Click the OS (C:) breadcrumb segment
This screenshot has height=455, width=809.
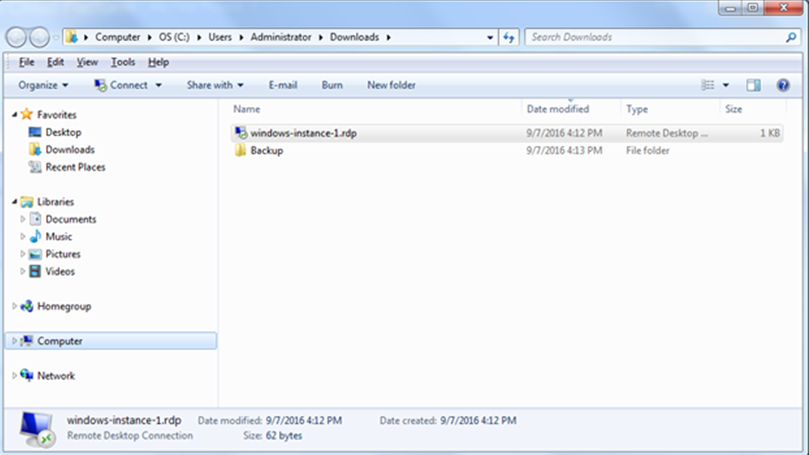click(x=174, y=37)
